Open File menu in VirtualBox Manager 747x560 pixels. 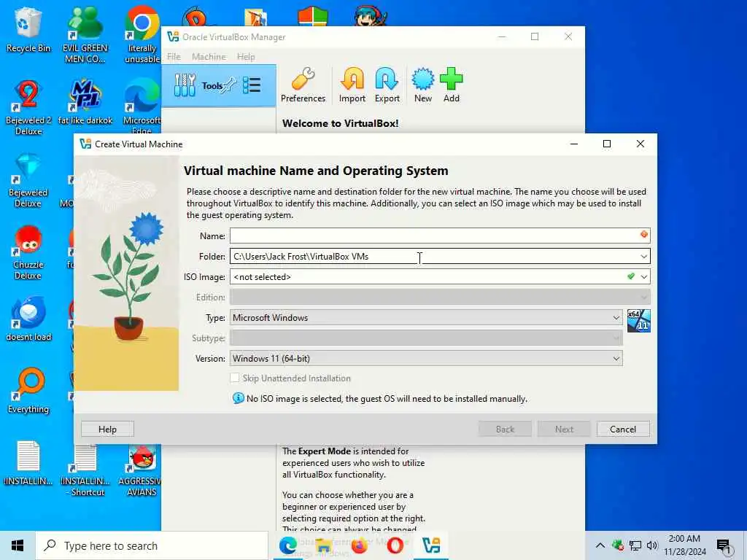pyautogui.click(x=174, y=57)
